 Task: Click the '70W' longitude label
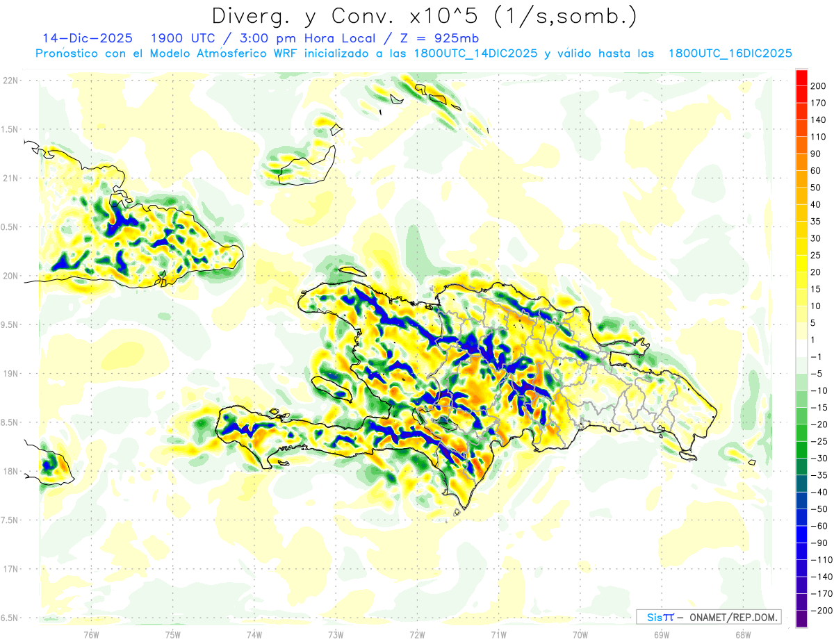click(580, 634)
